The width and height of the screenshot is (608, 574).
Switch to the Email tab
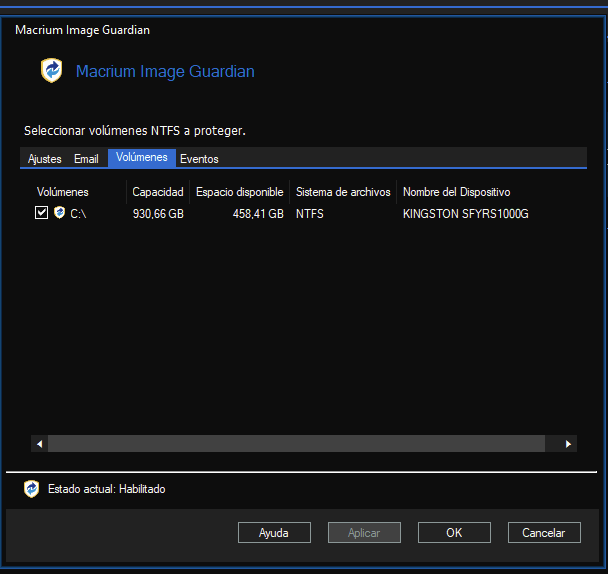pyautogui.click(x=86, y=159)
